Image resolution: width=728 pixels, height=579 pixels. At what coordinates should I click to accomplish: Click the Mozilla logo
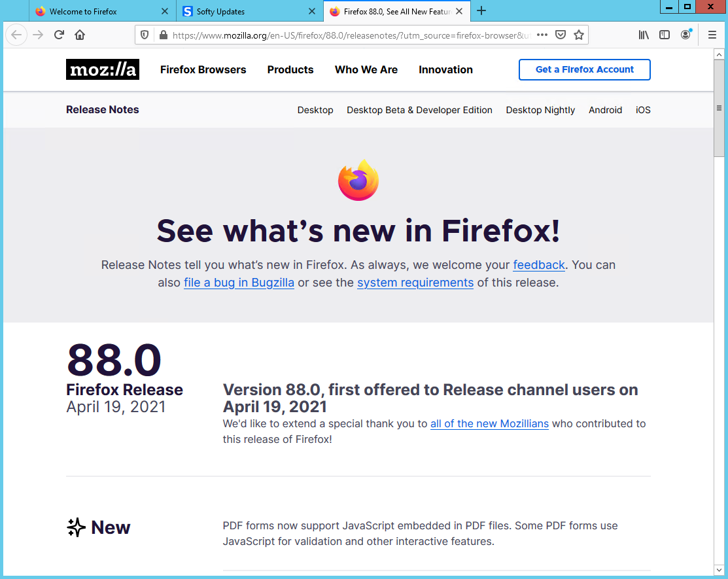coord(103,69)
